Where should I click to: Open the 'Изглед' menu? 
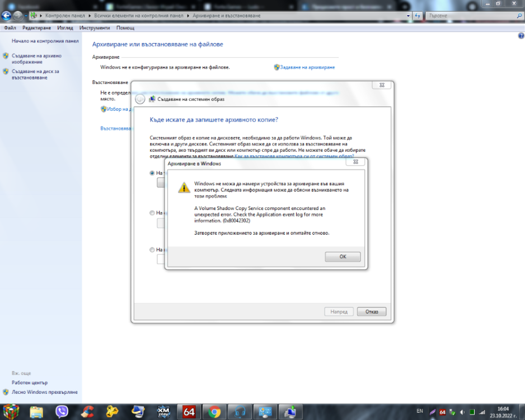65,28
